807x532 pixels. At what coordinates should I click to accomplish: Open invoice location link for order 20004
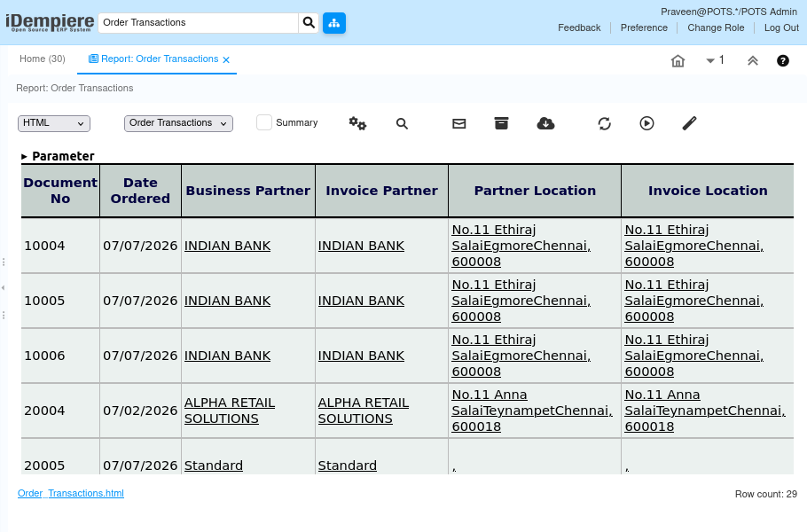[x=705, y=411]
